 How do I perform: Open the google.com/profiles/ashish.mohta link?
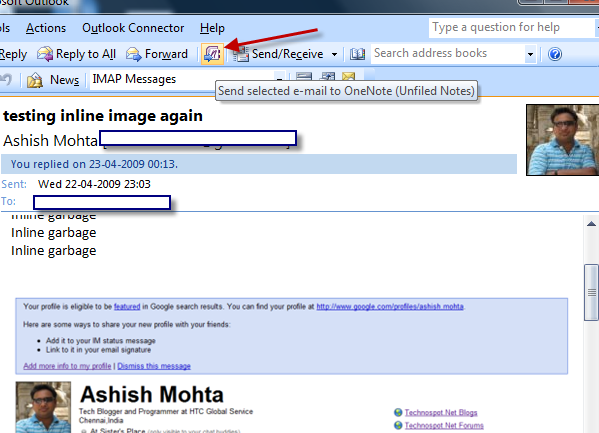tap(390, 307)
